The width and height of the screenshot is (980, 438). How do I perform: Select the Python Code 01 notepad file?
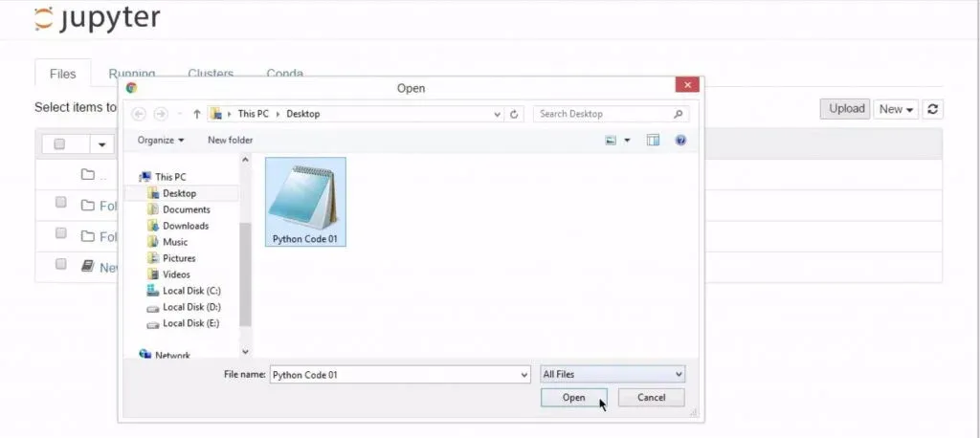(x=305, y=201)
